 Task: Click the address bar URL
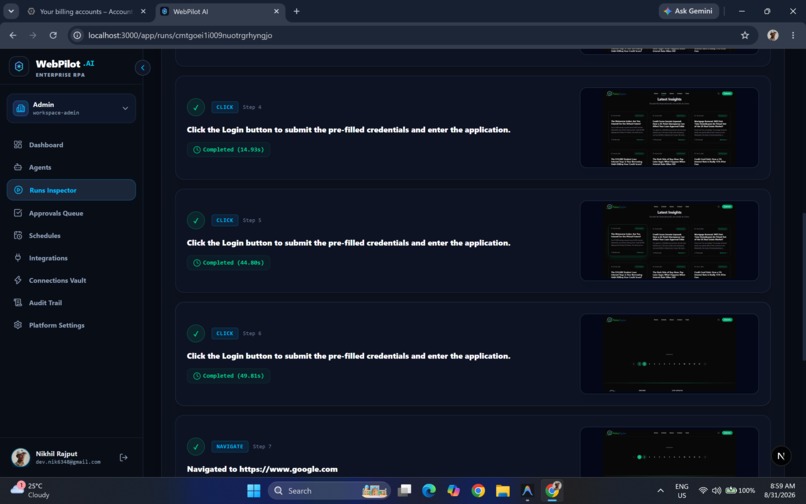pos(180,35)
